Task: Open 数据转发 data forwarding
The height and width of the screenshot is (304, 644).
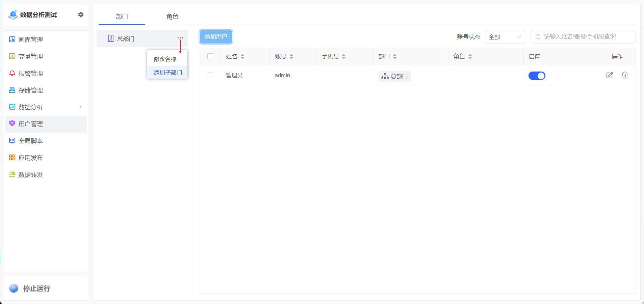Action: pos(31,174)
